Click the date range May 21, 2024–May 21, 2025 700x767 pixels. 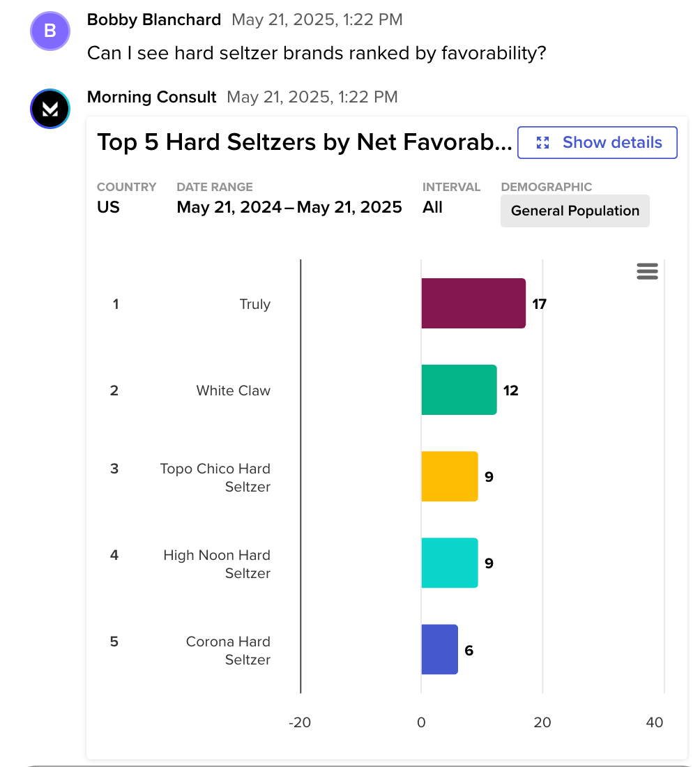289,207
